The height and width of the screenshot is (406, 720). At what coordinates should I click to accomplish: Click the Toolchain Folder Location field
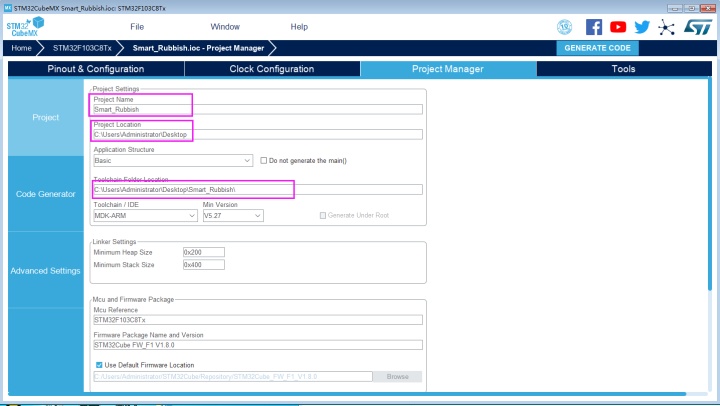258,189
